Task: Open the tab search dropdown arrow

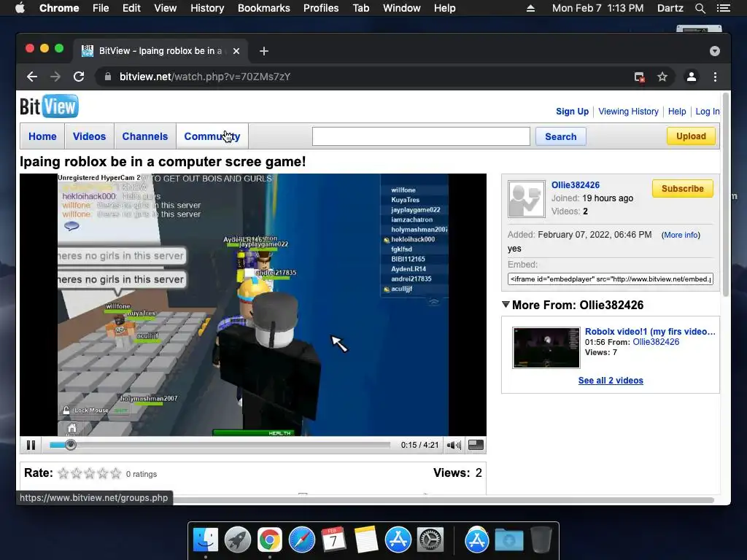Action: [715, 51]
